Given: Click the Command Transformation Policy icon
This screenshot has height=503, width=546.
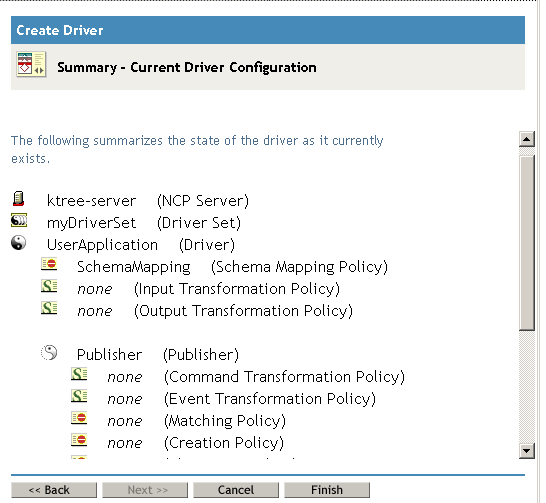Looking at the screenshot, I should (79, 374).
